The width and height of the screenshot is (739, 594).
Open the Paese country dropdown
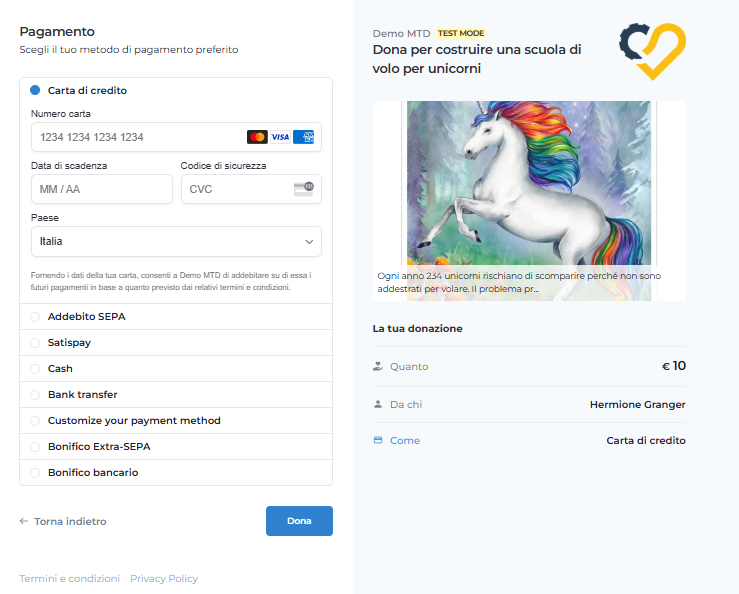(x=176, y=241)
